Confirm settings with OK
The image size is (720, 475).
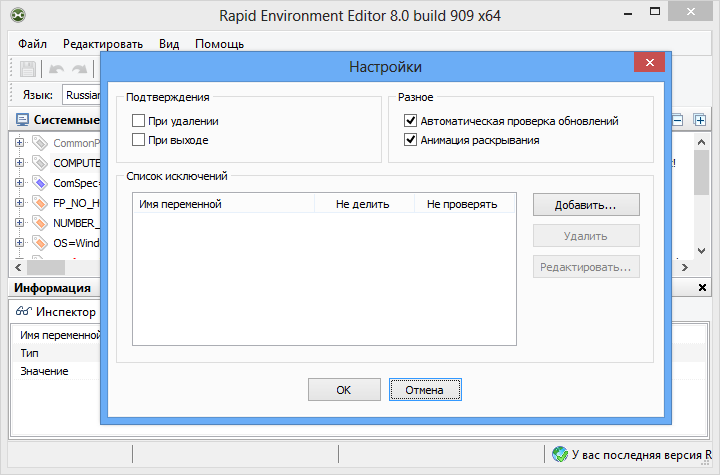344,390
